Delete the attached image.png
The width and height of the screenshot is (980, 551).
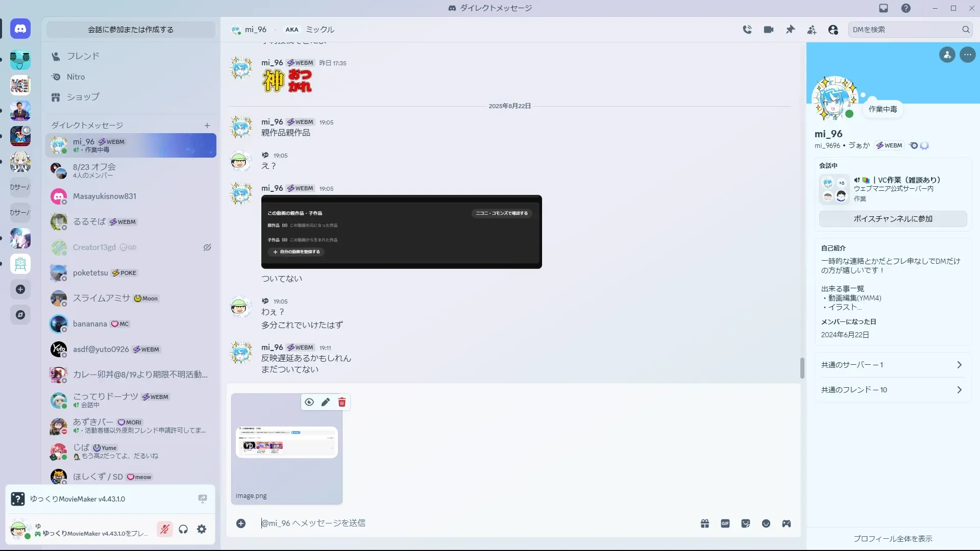[342, 403]
